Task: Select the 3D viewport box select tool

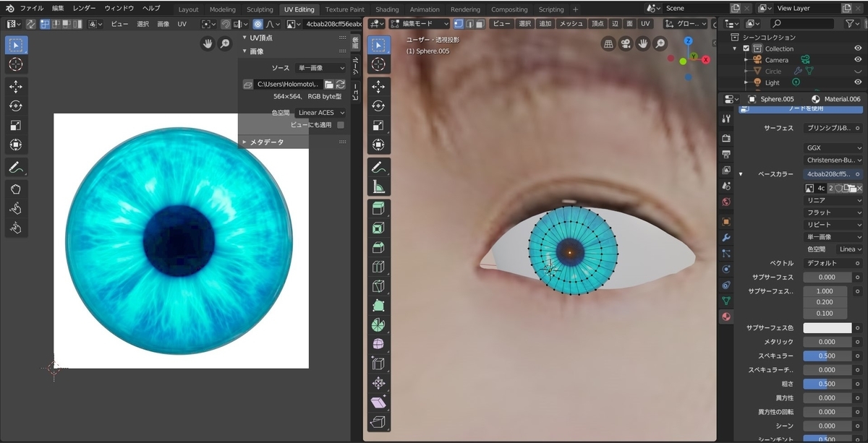Action: click(378, 45)
